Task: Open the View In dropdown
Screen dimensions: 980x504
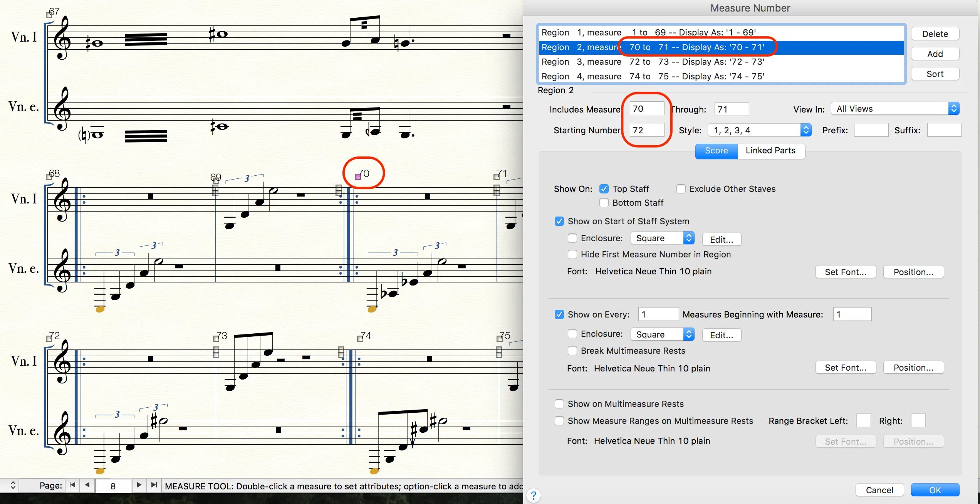Action: pyautogui.click(x=895, y=109)
